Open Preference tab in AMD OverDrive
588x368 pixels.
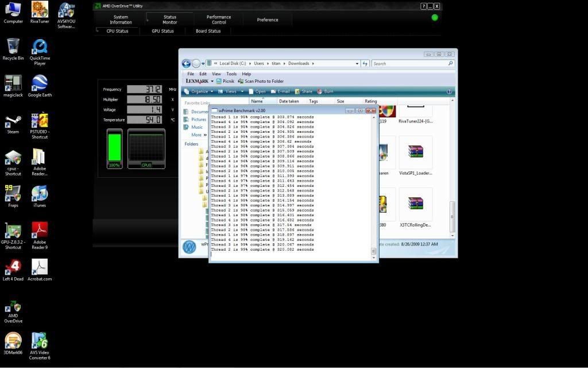[268, 20]
